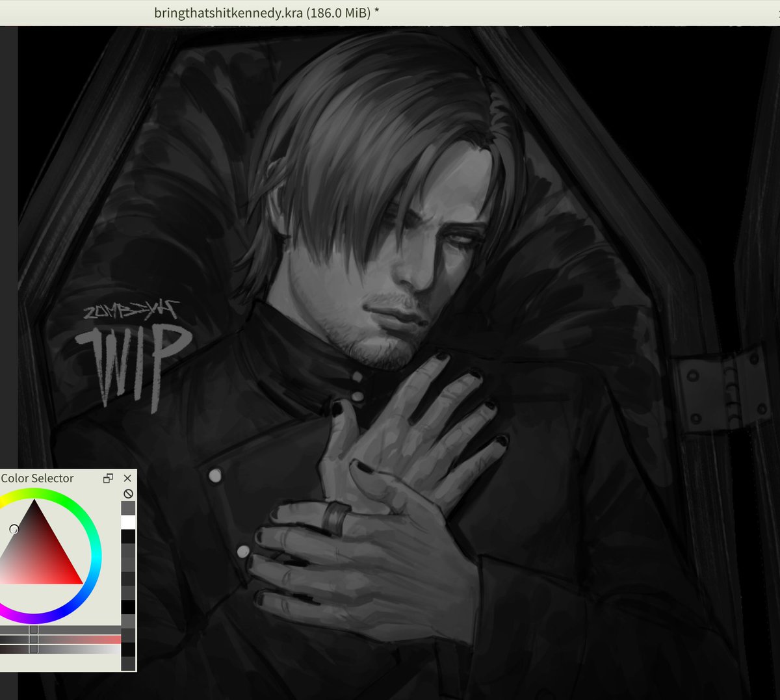Click the pure red corner of the color triangle
The height and width of the screenshot is (700, 780).
click(81, 582)
